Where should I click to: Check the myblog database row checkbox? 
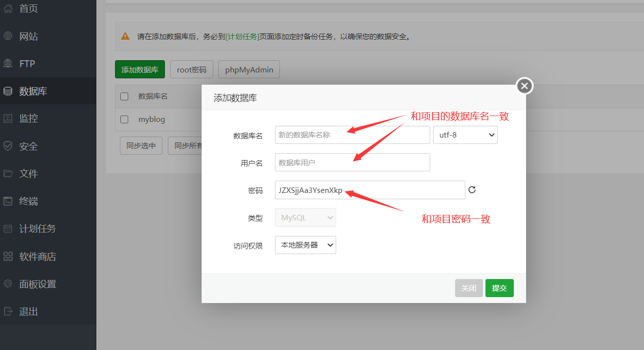tap(124, 119)
